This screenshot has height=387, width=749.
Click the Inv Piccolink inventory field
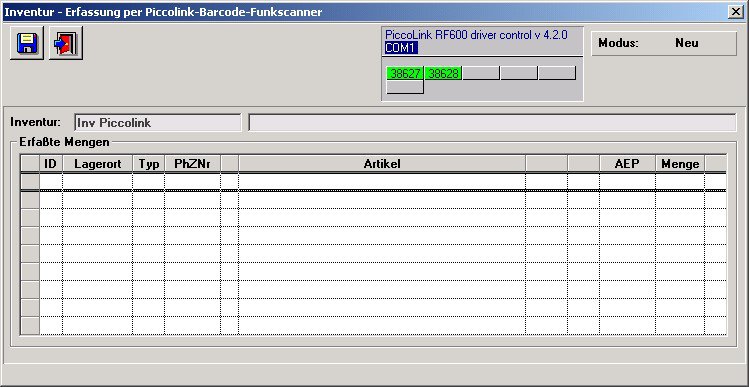coord(158,123)
